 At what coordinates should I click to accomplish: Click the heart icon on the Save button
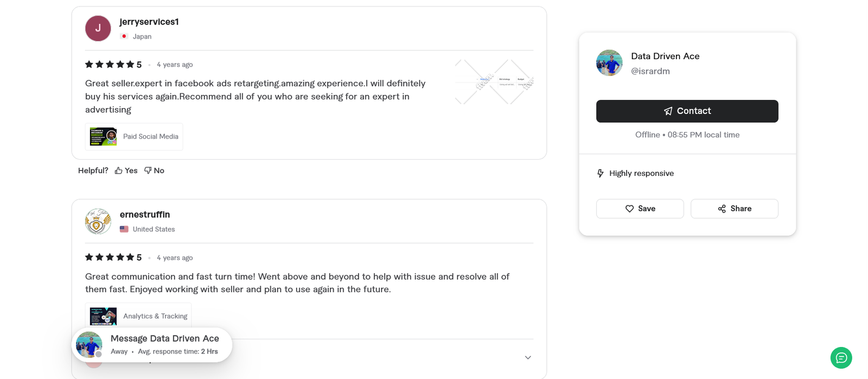(x=630, y=209)
